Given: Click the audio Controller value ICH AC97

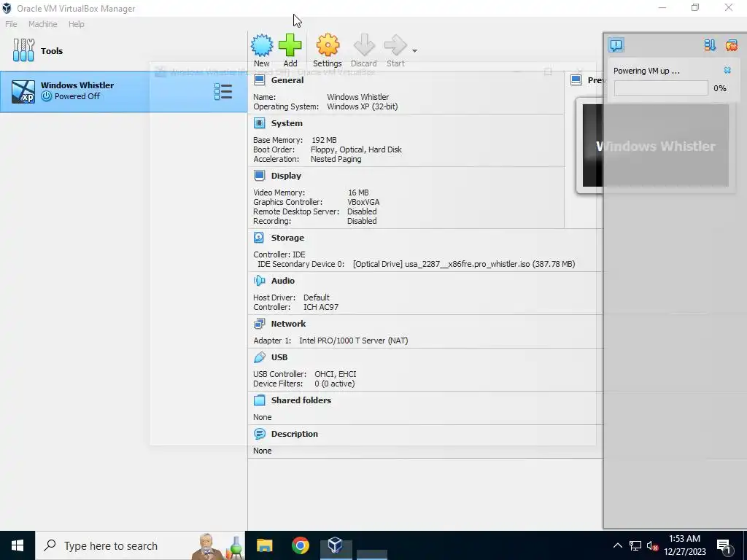Looking at the screenshot, I should pos(321,307).
